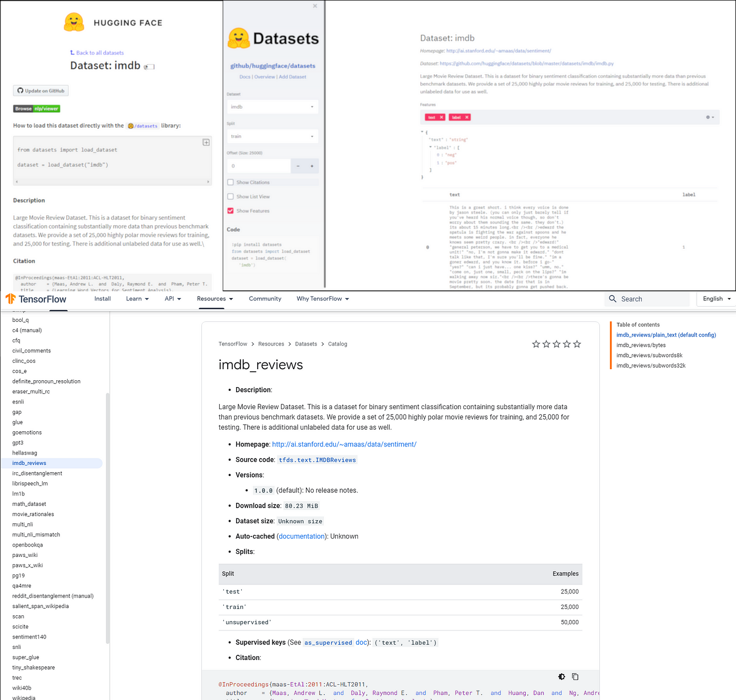Open Stanford homepage link in TensorFlow page
This screenshot has width=736, height=700.
344,444
